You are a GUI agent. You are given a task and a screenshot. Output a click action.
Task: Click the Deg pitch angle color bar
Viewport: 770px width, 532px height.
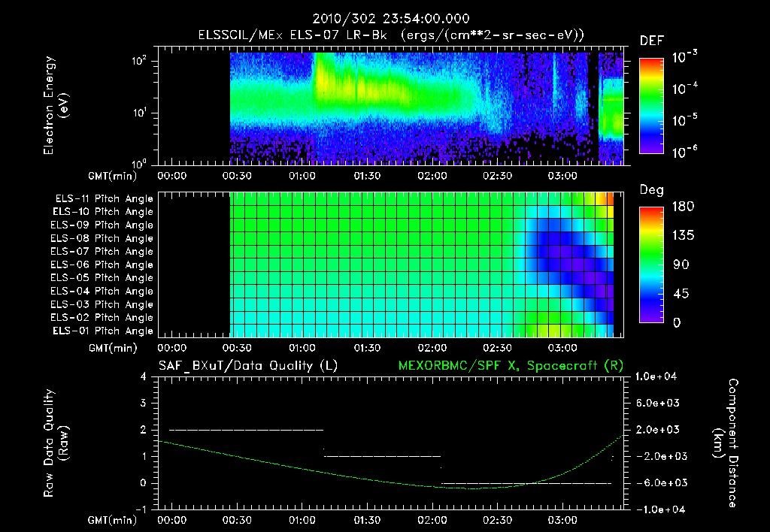click(651, 264)
